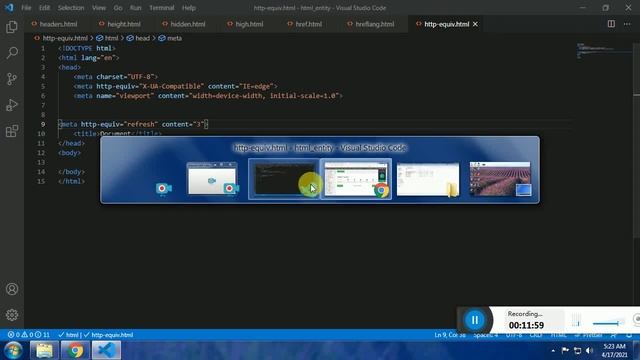Open the Accounts menu icon
The height and width of the screenshot is (360, 640).
[12, 289]
